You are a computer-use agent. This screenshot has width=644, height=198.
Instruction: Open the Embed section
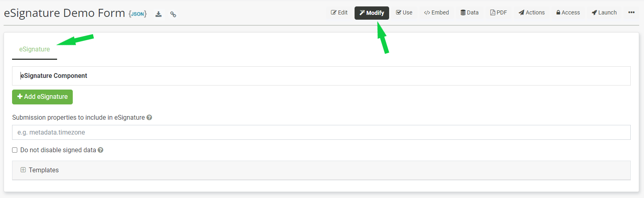[x=437, y=12]
